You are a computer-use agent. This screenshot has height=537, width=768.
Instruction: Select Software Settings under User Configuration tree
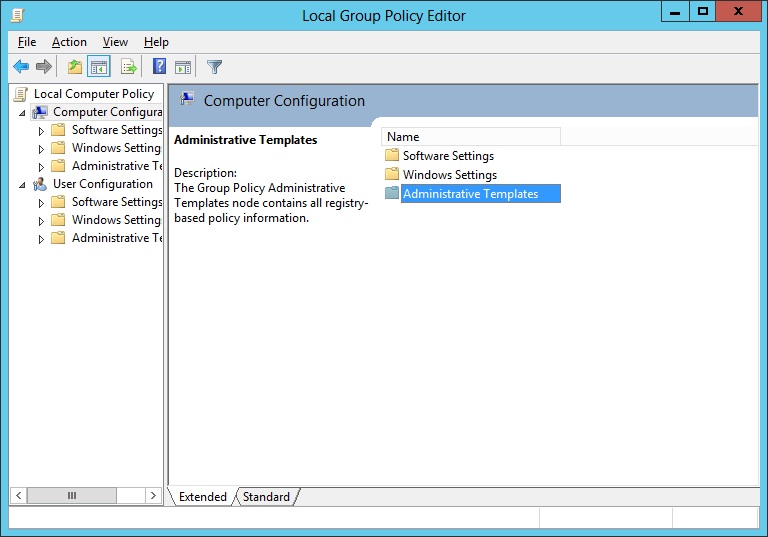tap(117, 202)
